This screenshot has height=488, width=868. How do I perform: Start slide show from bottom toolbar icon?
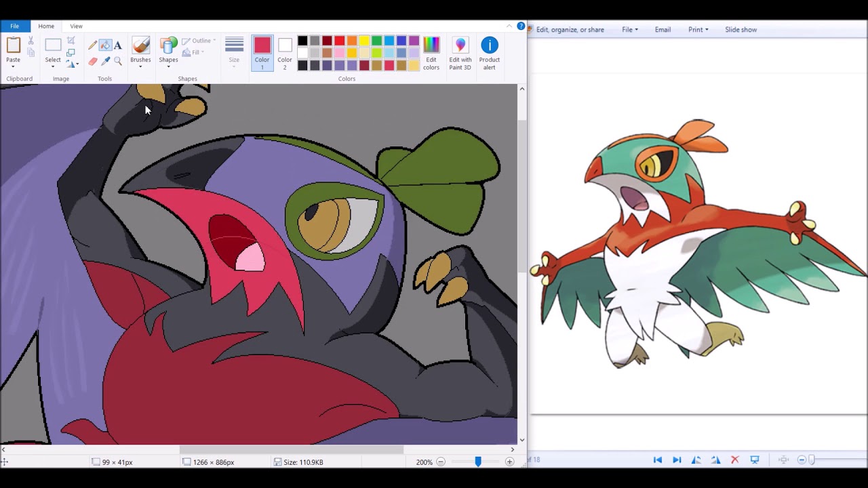pos(755,460)
